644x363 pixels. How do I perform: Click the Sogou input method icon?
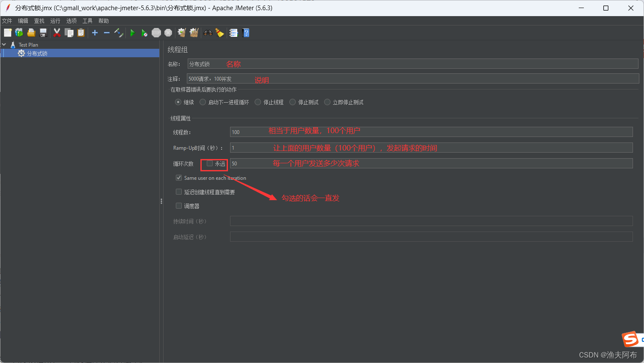click(630, 339)
